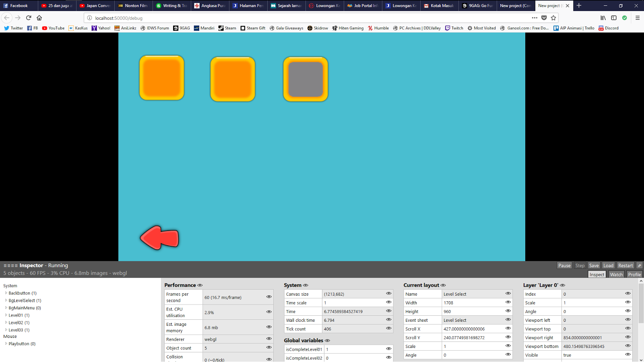Viewport: 644px width, 362px height.
Task: Toggle the eye icon on Canvas size
Action: (x=388, y=294)
